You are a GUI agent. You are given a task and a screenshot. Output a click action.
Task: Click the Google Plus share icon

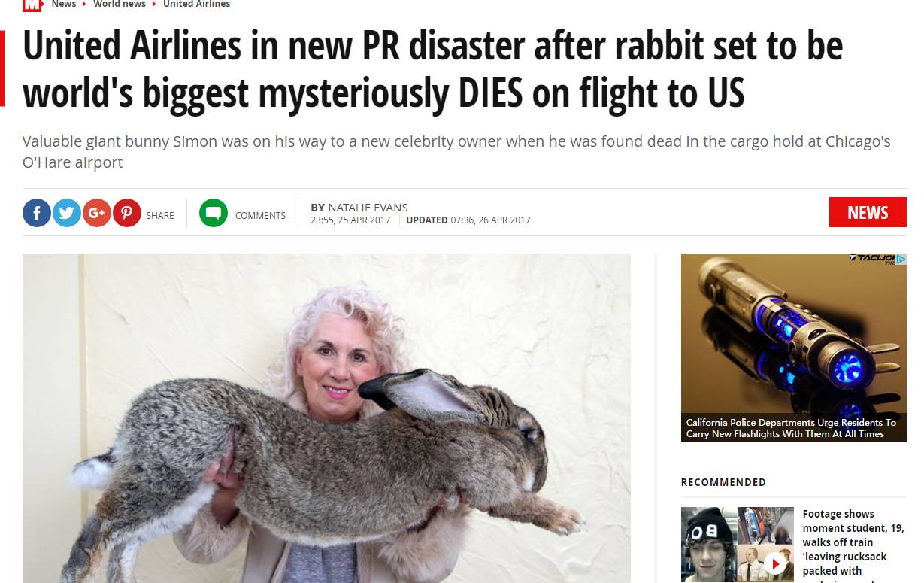pyautogui.click(x=97, y=213)
